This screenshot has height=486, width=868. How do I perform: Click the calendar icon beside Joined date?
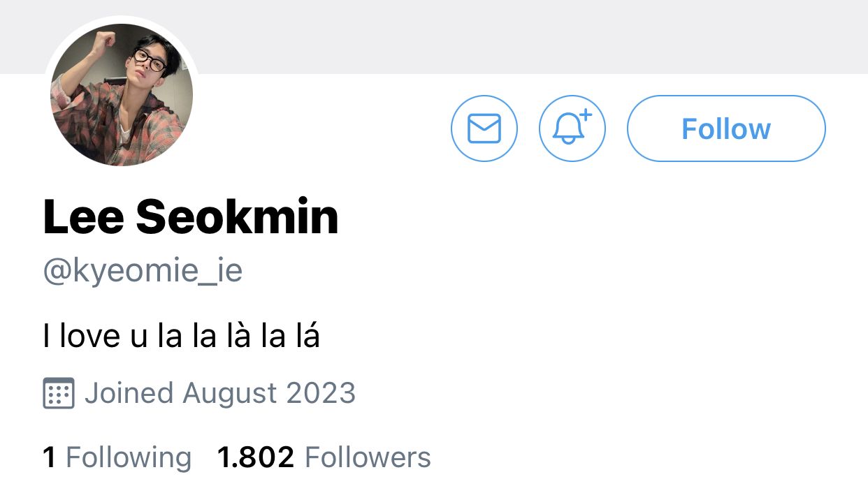coord(59,393)
